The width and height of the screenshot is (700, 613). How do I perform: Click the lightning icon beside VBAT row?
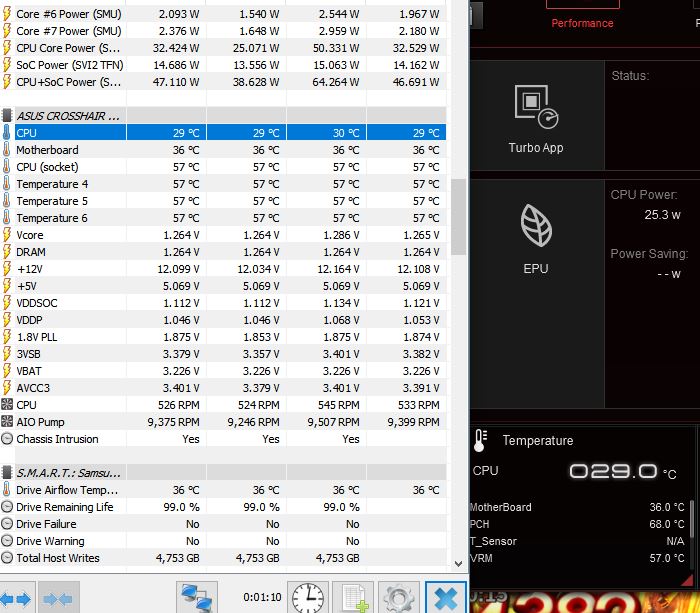pos(7,371)
